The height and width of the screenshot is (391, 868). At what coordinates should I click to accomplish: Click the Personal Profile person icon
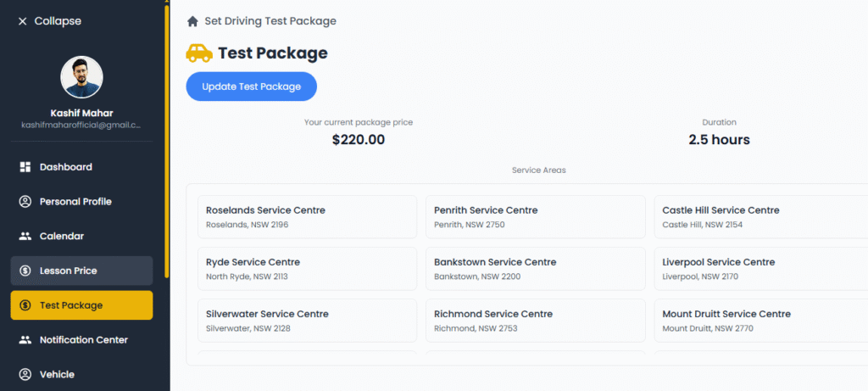(x=25, y=202)
